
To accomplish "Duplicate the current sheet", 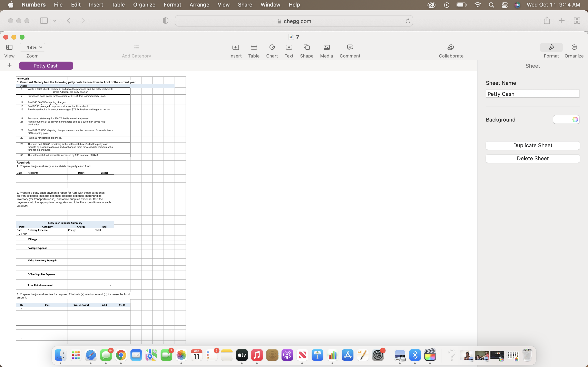I will point(532,145).
